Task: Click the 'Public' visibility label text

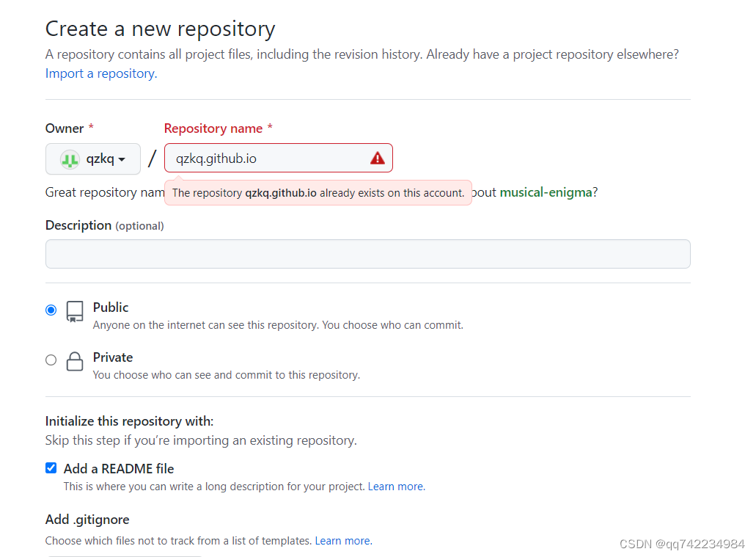Action: point(111,307)
